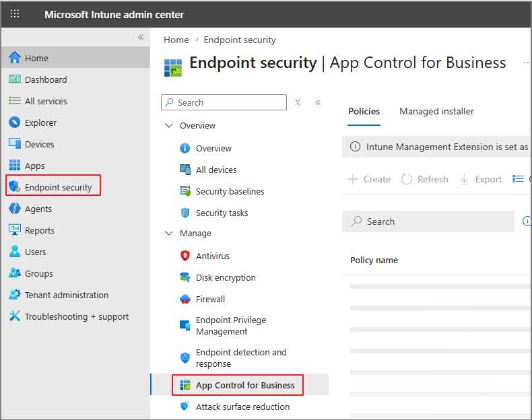The image size is (532, 420).
Task: Click the Firewall cloud icon
Action: [x=185, y=299]
